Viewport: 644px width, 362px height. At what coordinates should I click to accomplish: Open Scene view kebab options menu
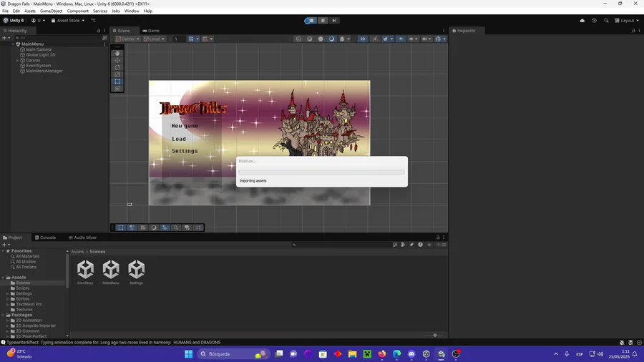pos(444,30)
